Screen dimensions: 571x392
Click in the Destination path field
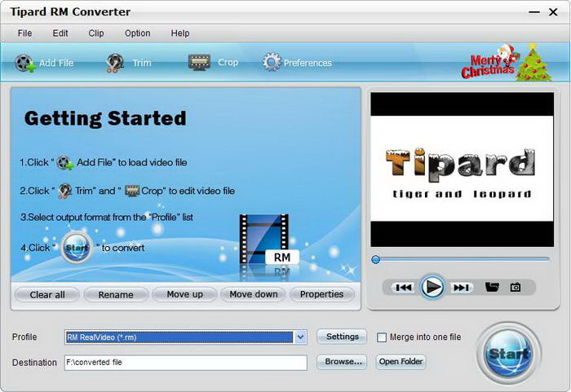(x=186, y=363)
